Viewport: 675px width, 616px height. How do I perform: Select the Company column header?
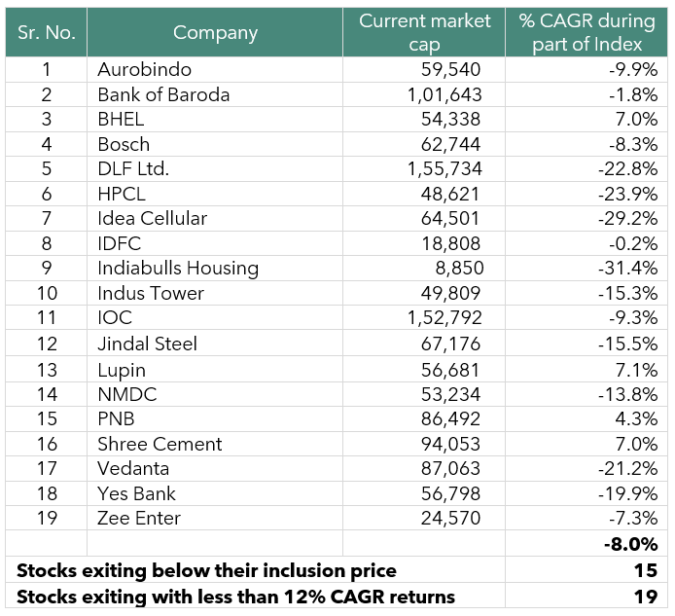point(215,32)
